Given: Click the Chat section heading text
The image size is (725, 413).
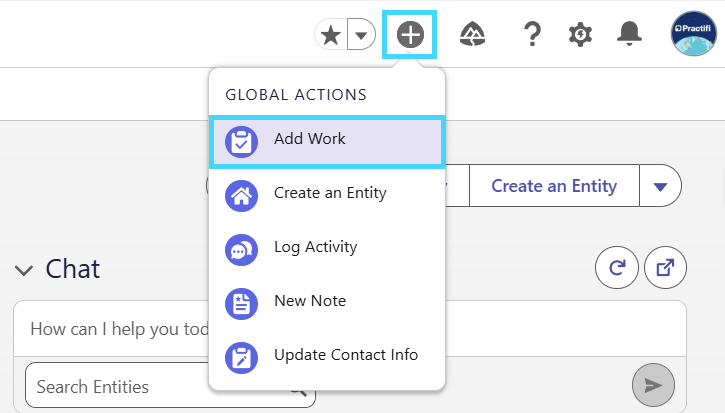Looking at the screenshot, I should [73, 269].
